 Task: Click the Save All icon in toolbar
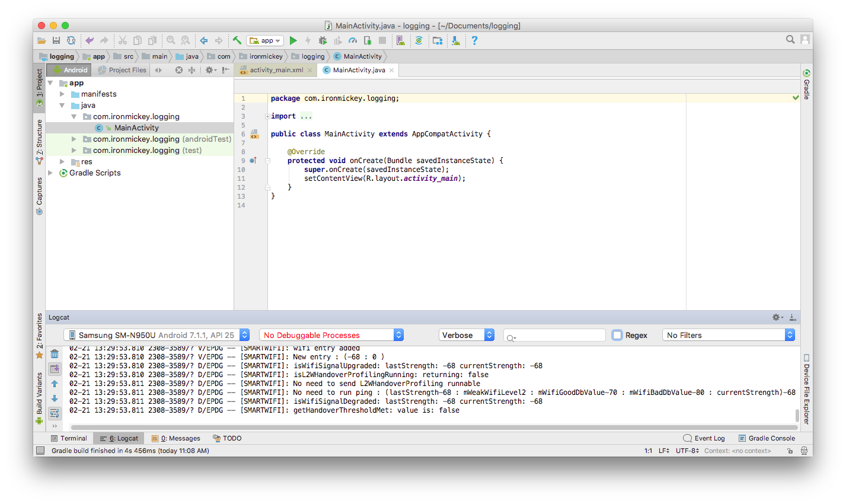point(56,40)
